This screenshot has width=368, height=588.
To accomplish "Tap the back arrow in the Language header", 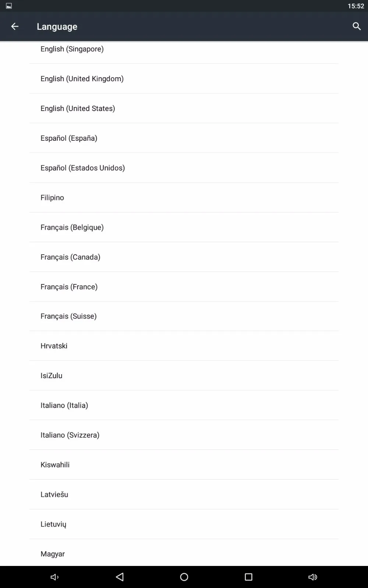I will pos(15,26).
